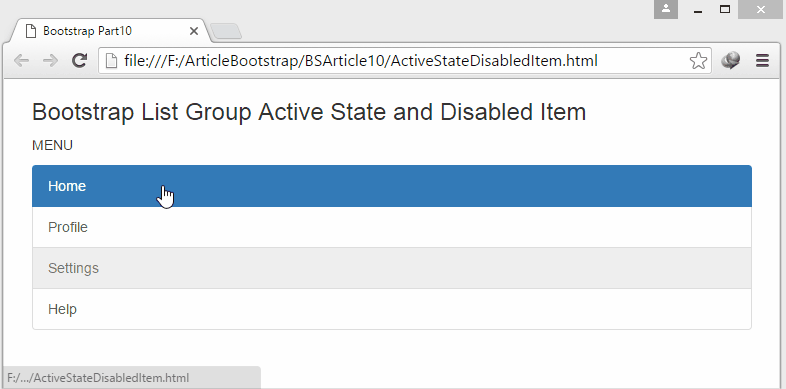Maximize the browser window
This screenshot has width=786, height=389.
point(725,9)
